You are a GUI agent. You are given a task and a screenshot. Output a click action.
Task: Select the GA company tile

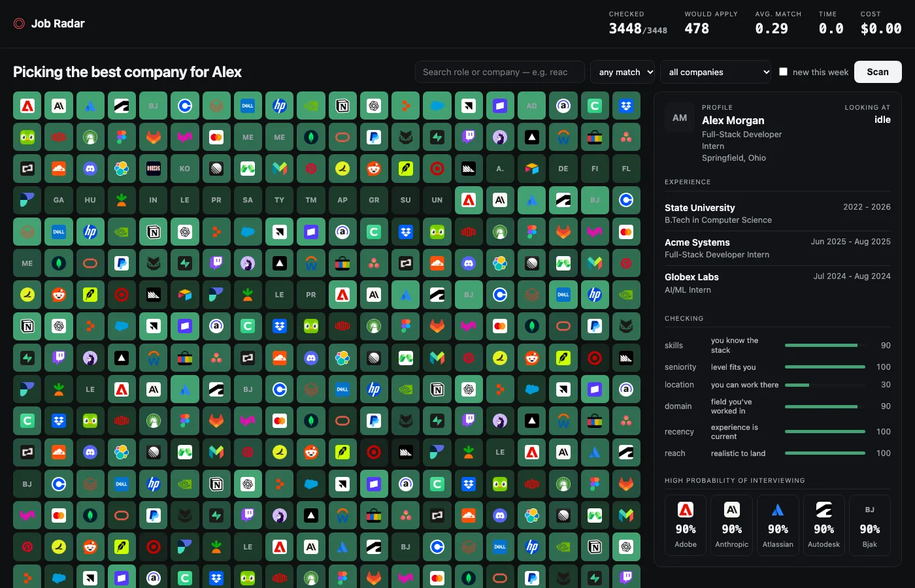click(x=59, y=200)
